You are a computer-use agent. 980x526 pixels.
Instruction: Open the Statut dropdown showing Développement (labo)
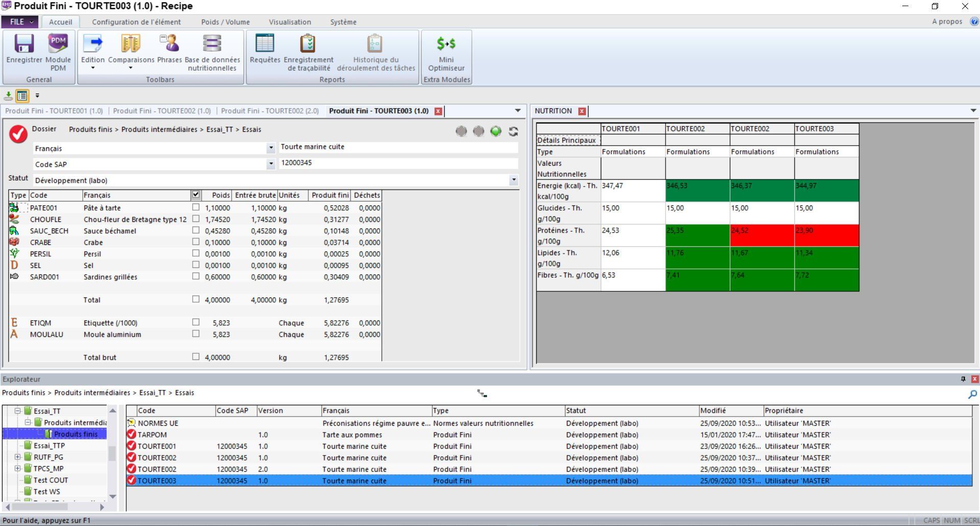click(x=514, y=180)
